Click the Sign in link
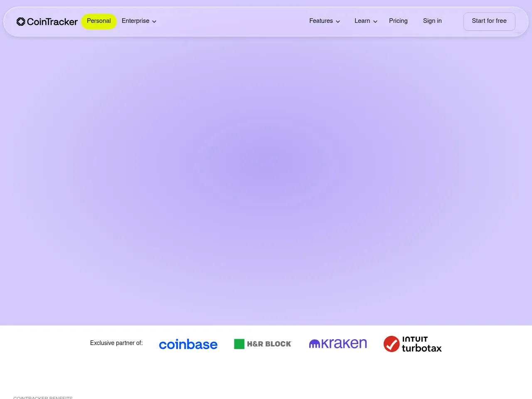 click(x=432, y=21)
